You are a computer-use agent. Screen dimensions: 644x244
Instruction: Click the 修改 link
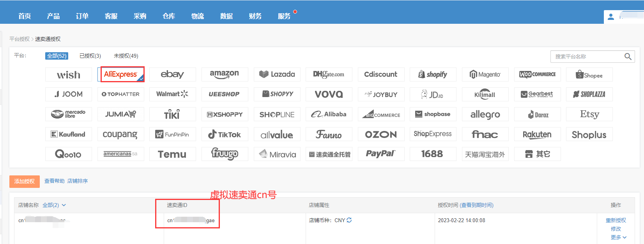coord(616,229)
